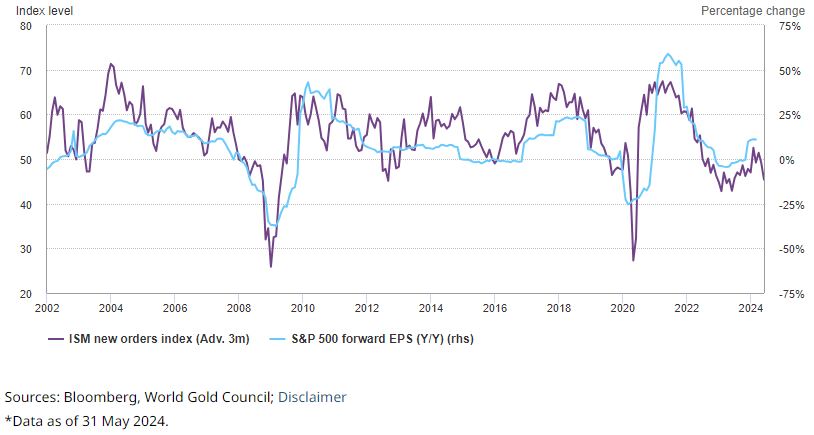Click the purple line marker in the legend
The width and height of the screenshot is (814, 435).
pos(58,339)
